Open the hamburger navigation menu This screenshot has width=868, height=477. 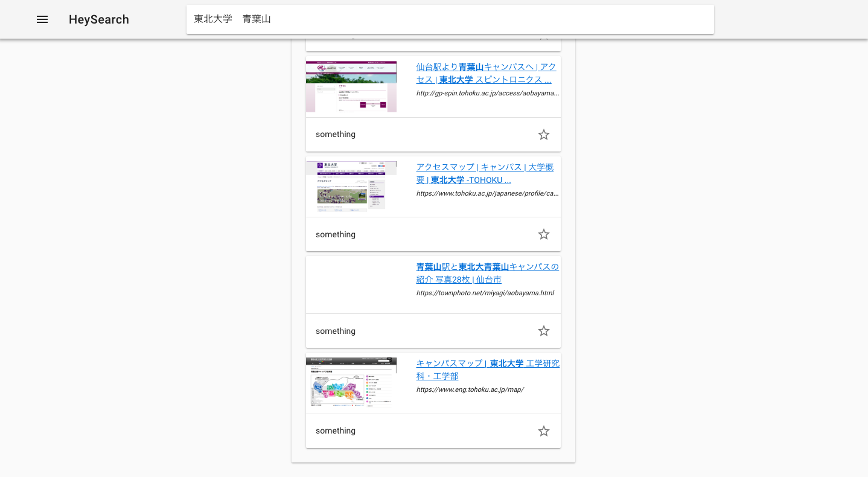coord(42,19)
